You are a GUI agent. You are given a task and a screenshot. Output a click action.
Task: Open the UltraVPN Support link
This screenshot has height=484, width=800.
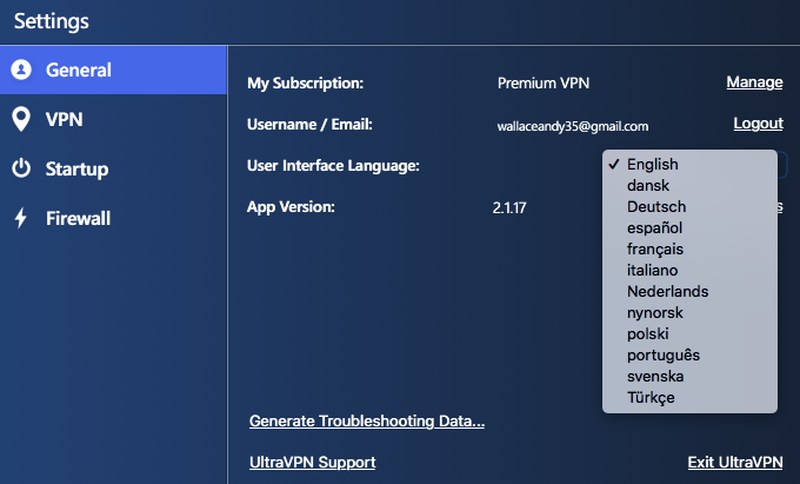point(312,462)
